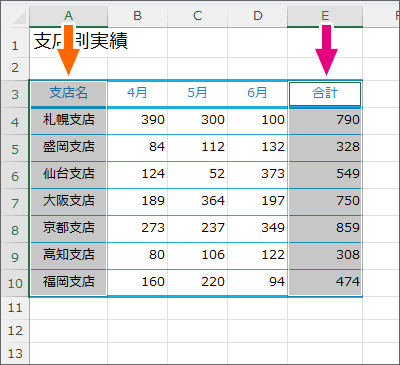Select row 3 header

[15, 94]
